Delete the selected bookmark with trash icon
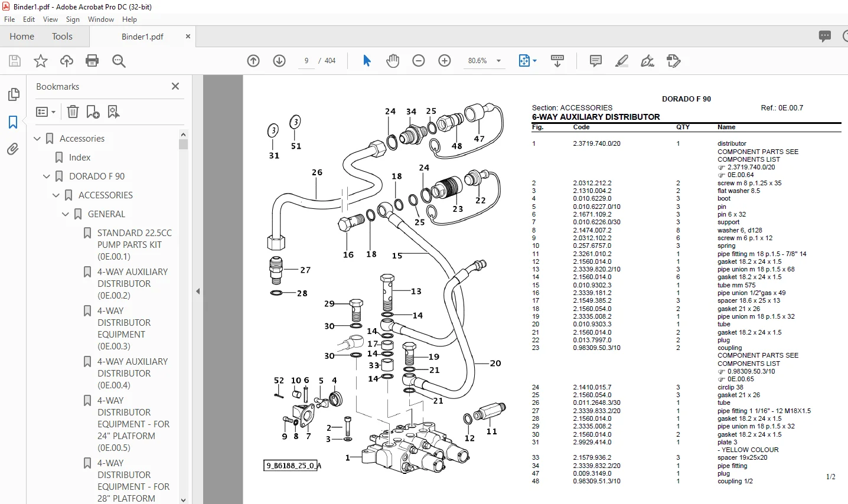Image resolution: width=848 pixels, height=504 pixels. click(x=73, y=112)
